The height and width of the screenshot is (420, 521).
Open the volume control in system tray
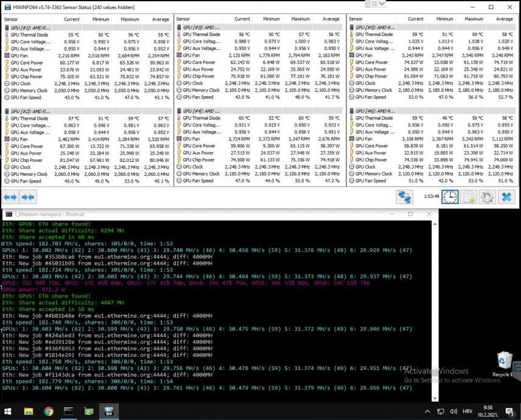click(453, 411)
